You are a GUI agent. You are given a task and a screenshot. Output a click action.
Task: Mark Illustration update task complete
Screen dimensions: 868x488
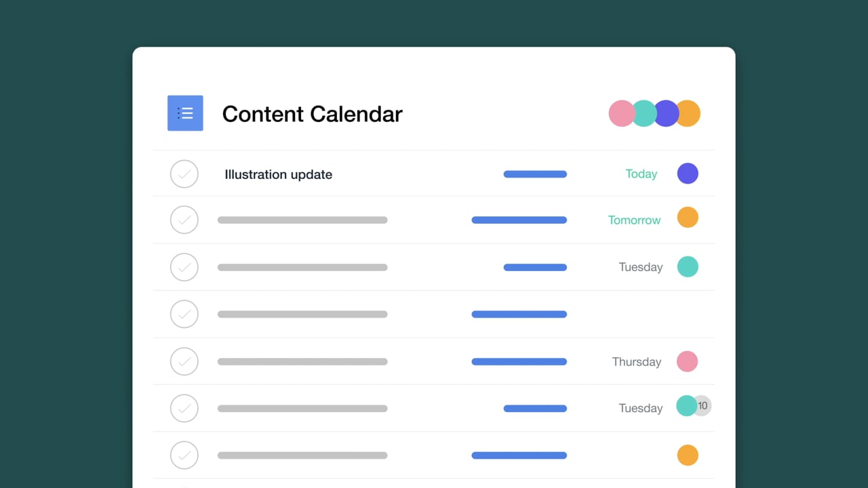tap(184, 174)
